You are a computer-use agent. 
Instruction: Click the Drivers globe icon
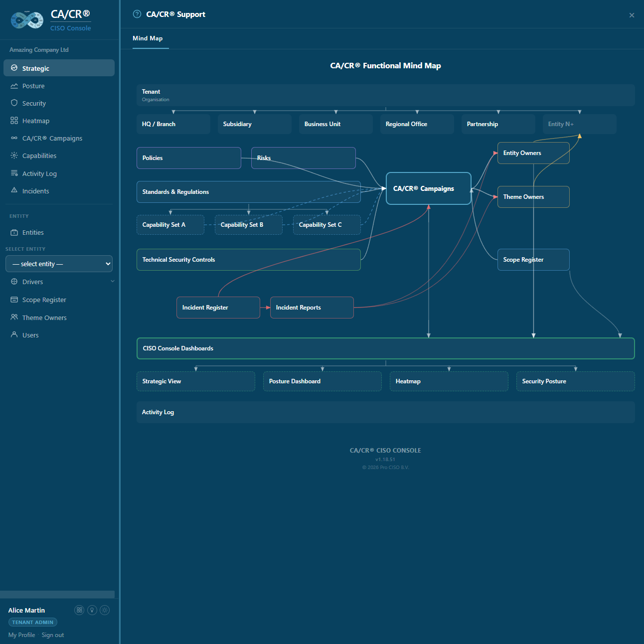pyautogui.click(x=14, y=282)
